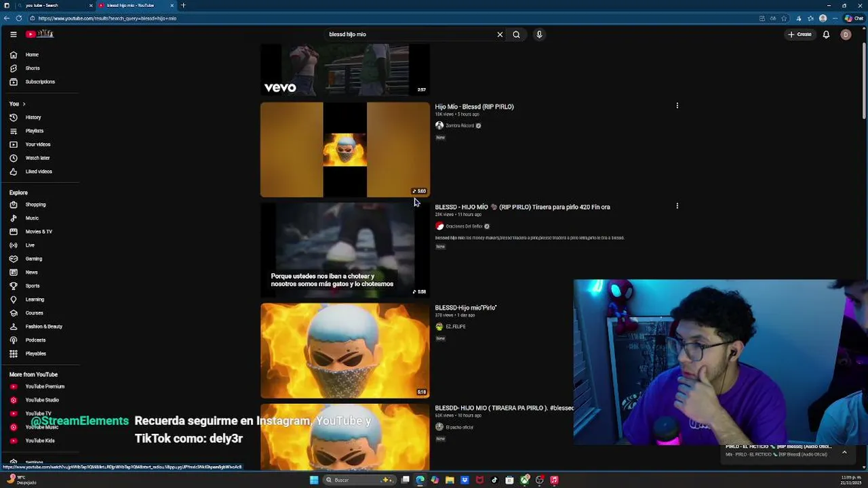Viewport: 868px width, 488px height.
Task: Go back with browser back arrow
Action: (7, 18)
